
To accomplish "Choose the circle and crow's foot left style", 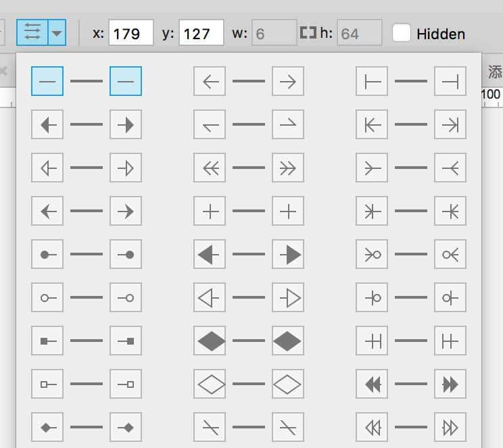I will point(372,255).
